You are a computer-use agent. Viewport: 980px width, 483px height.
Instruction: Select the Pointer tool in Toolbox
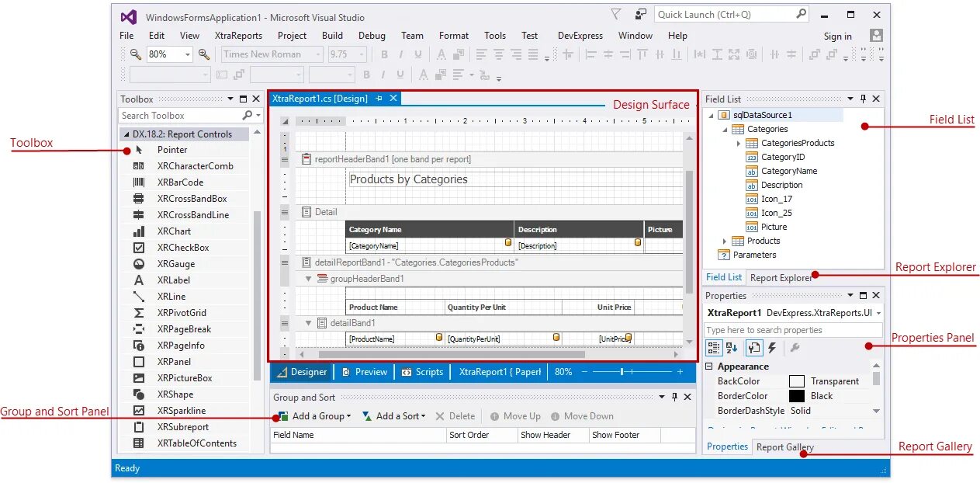click(185, 150)
